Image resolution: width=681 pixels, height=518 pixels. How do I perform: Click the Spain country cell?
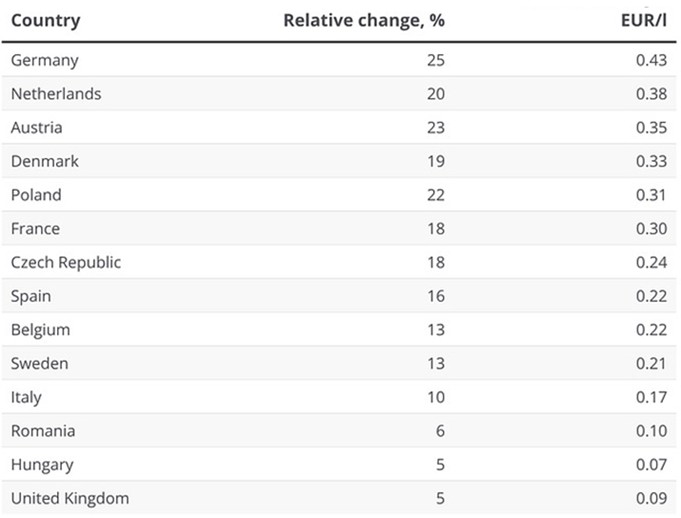click(31, 296)
